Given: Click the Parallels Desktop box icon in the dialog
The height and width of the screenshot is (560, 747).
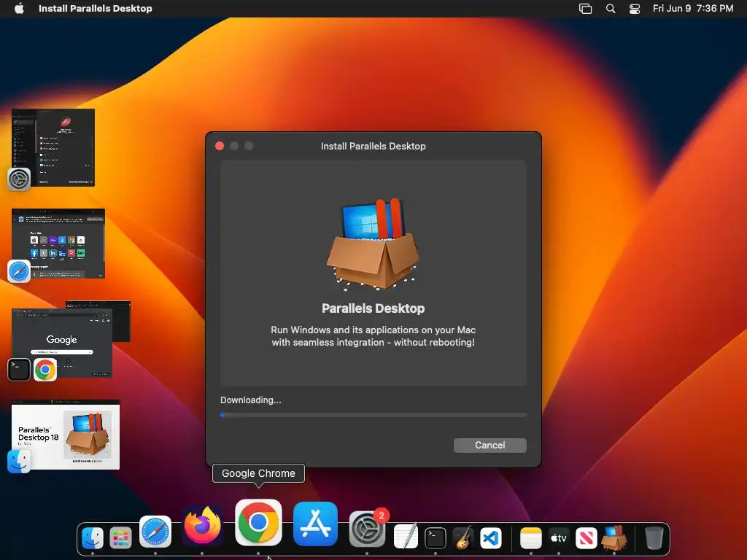Looking at the screenshot, I should click(x=373, y=244).
